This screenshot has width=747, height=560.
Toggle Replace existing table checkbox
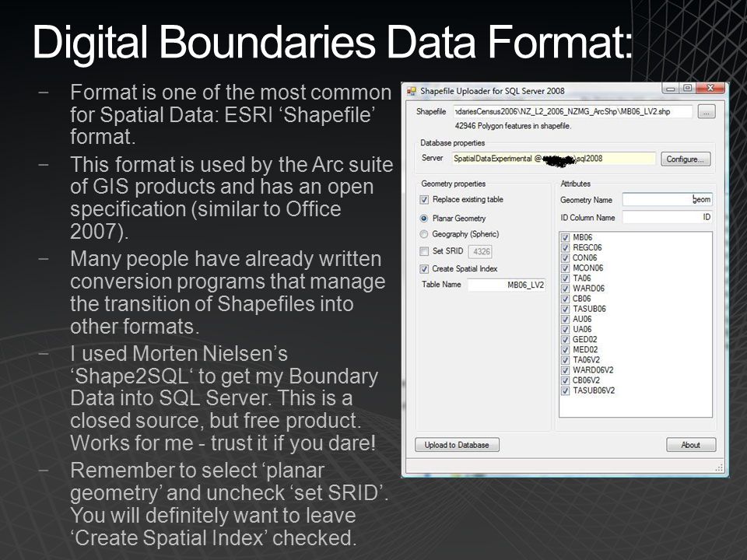coord(424,200)
